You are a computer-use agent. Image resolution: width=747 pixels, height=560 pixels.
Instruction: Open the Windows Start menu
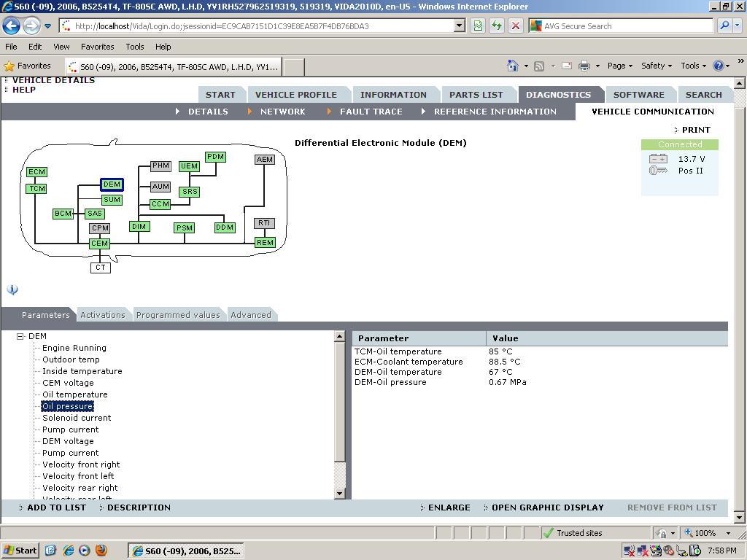(x=20, y=551)
